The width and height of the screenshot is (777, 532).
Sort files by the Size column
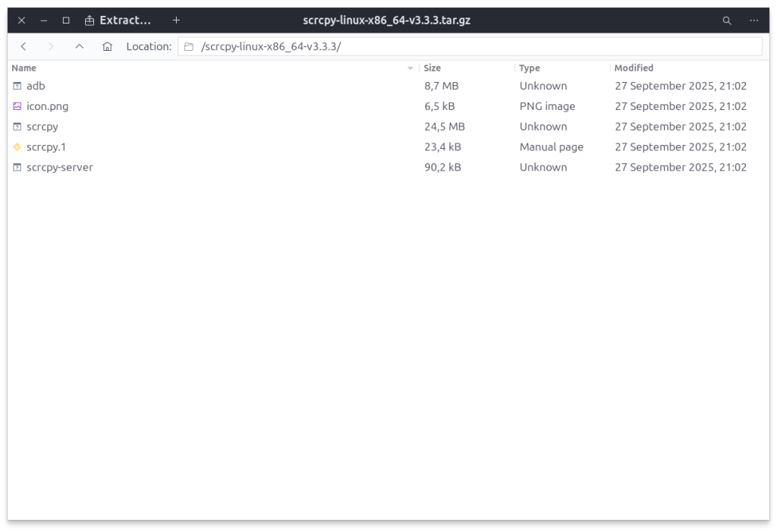[x=432, y=68]
